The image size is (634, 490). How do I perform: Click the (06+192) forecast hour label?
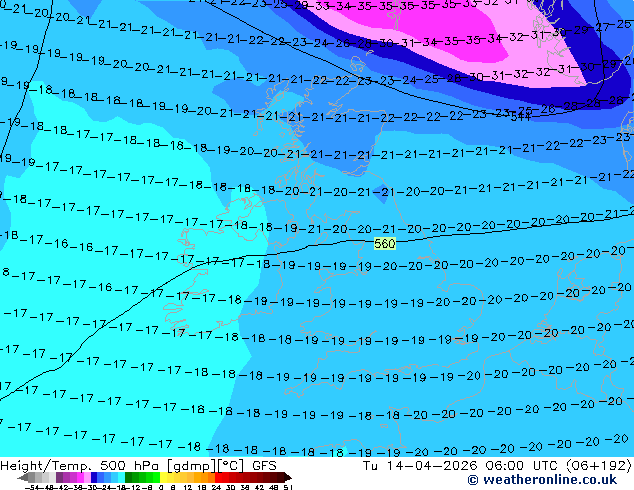[599, 465]
